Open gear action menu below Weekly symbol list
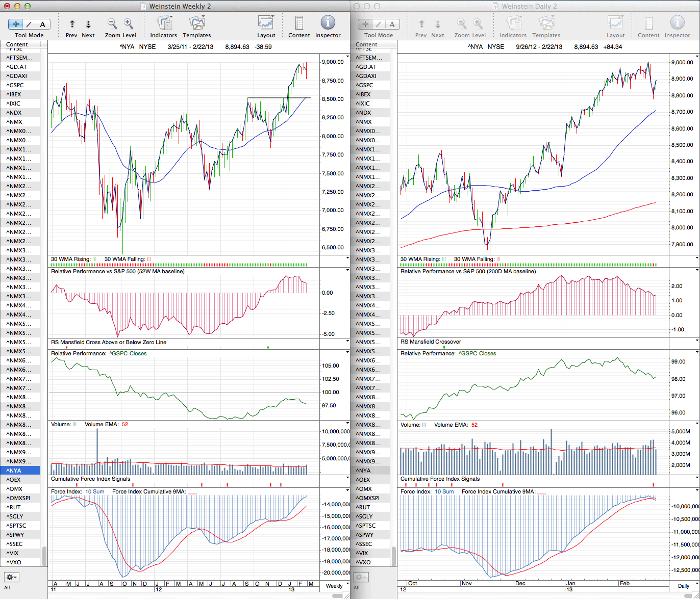 click(x=11, y=577)
